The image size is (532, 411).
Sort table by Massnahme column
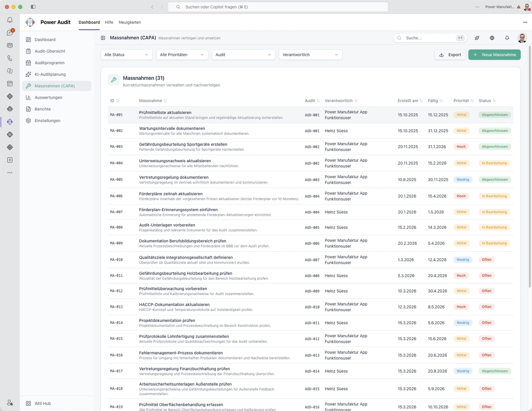point(153,101)
